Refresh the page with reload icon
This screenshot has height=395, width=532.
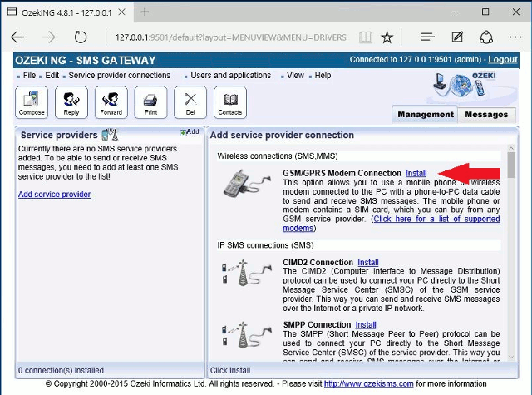(x=81, y=37)
